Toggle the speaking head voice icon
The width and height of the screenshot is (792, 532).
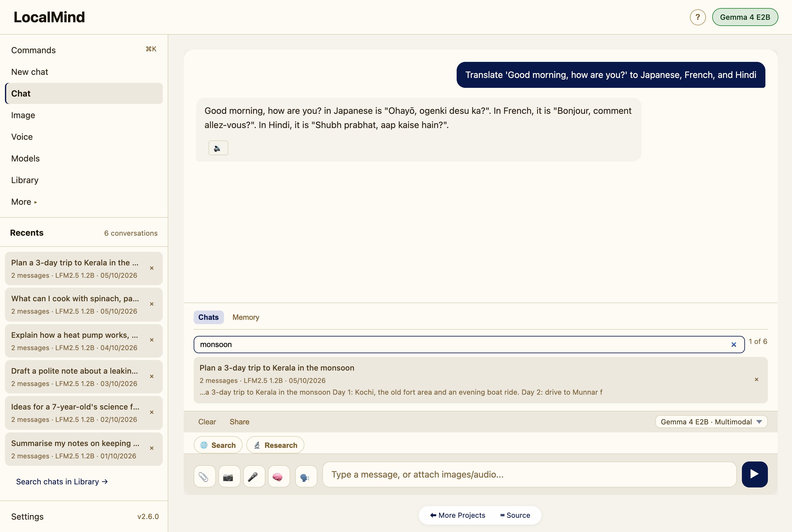[x=306, y=476]
